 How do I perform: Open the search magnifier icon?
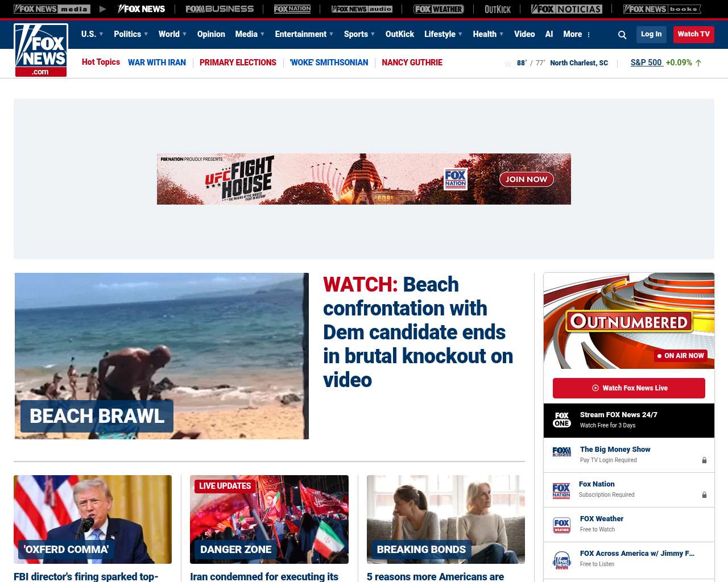coord(622,35)
